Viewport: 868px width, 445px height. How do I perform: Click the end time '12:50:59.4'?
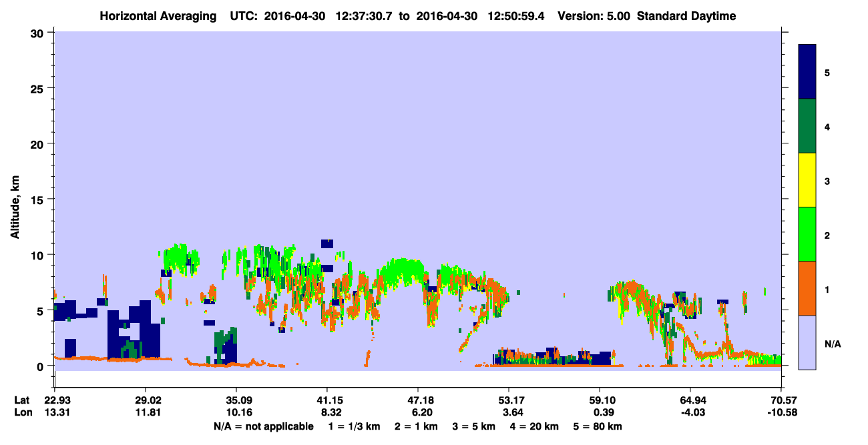517,16
